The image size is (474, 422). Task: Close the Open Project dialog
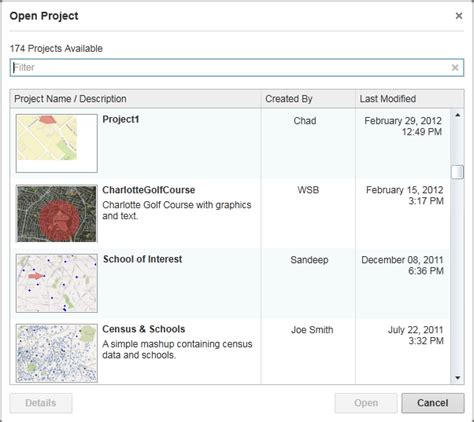click(x=459, y=16)
